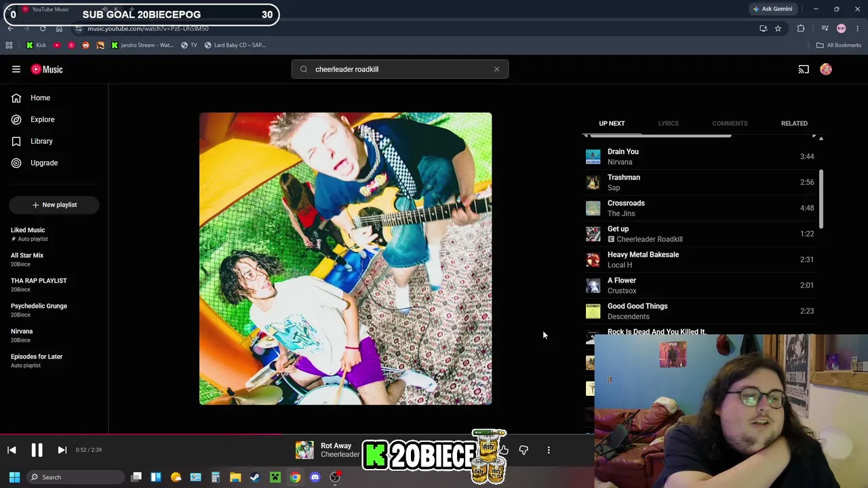Toggle the YouTube Music guide hamburger menu
The width and height of the screenshot is (868, 488).
(x=16, y=69)
